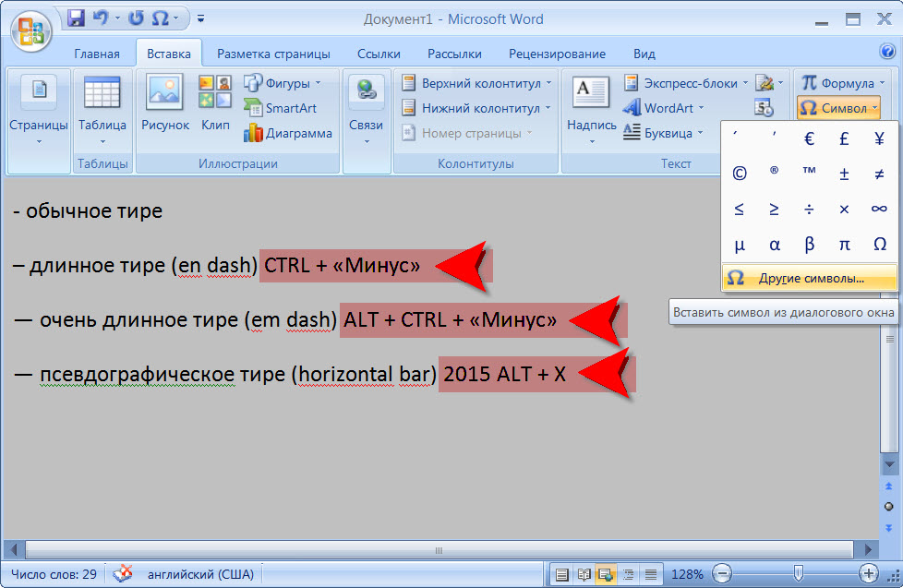Insert the plus-minus symbol
Image resolution: width=903 pixels, height=588 pixels.
844,174
